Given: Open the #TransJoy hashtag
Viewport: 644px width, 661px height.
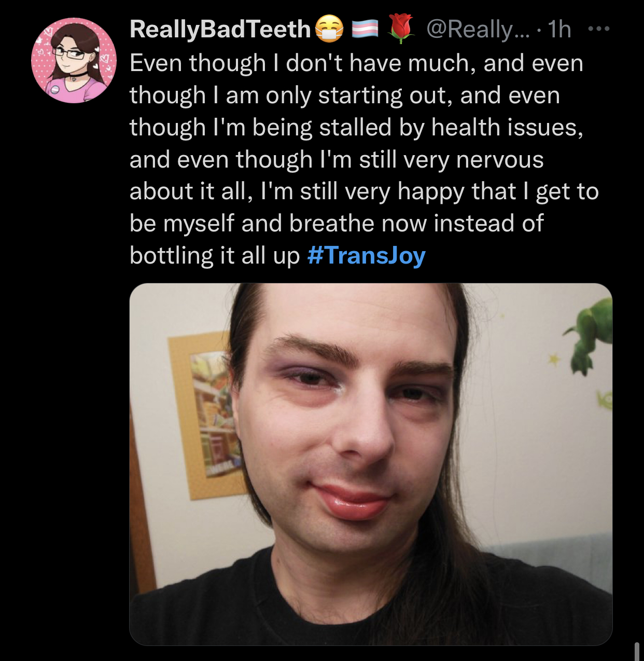Looking at the screenshot, I should 366,255.
